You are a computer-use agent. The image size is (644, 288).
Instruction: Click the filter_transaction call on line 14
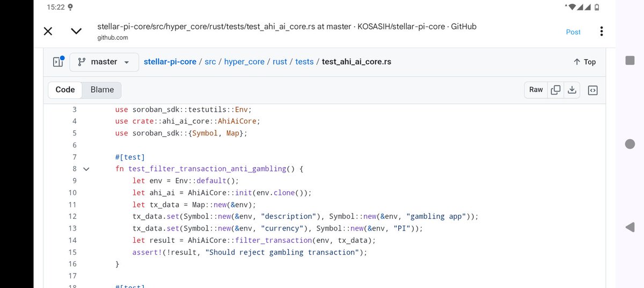pyautogui.click(x=274, y=240)
